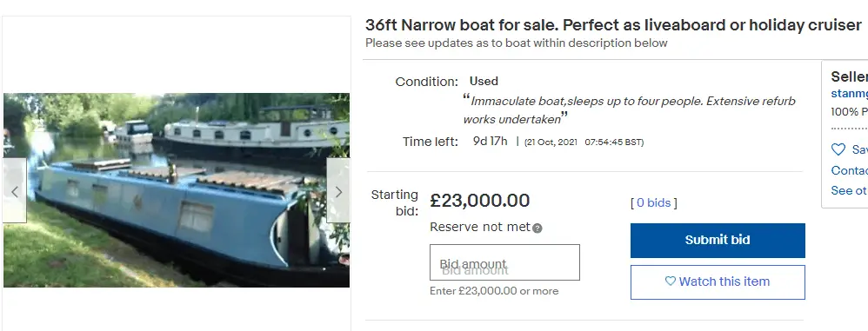868x331 pixels.
Task: Click the Contact seller link
Action: (x=849, y=170)
